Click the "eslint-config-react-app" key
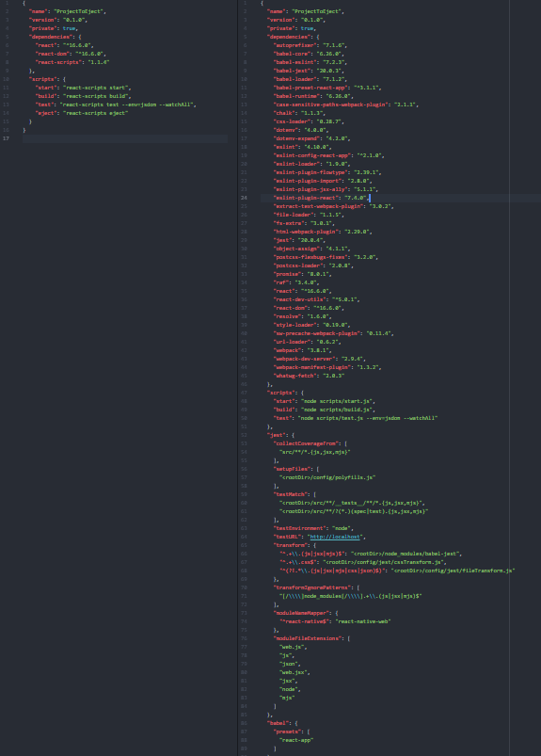541x756 pixels. click(x=312, y=155)
